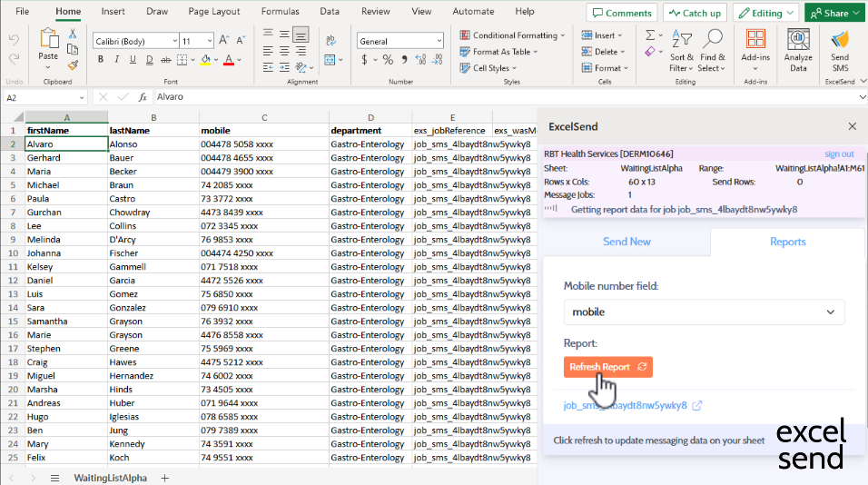Toggle Double underline formatting
Screen dimensions: 868x485
pyautogui.click(x=150, y=60)
